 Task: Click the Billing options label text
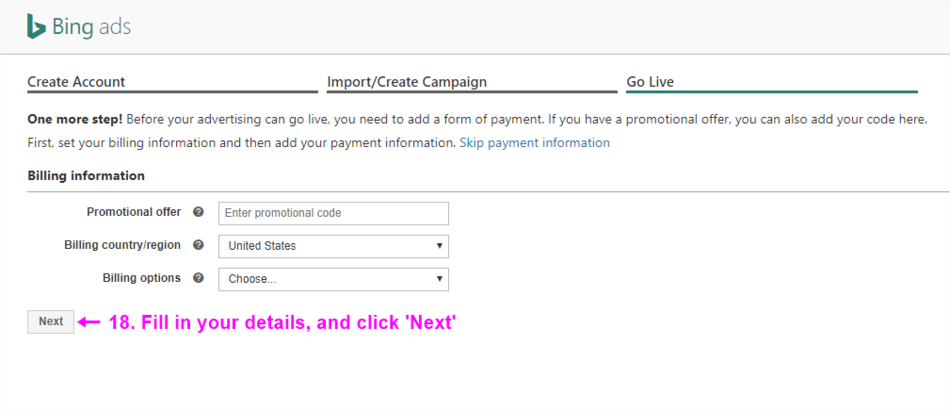(141, 278)
